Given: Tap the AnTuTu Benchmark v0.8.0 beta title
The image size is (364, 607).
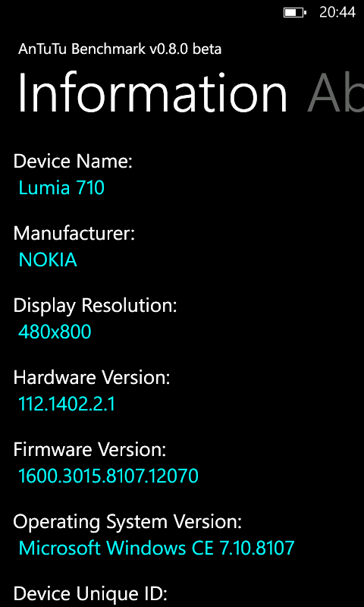Looking at the screenshot, I should pos(120,49).
